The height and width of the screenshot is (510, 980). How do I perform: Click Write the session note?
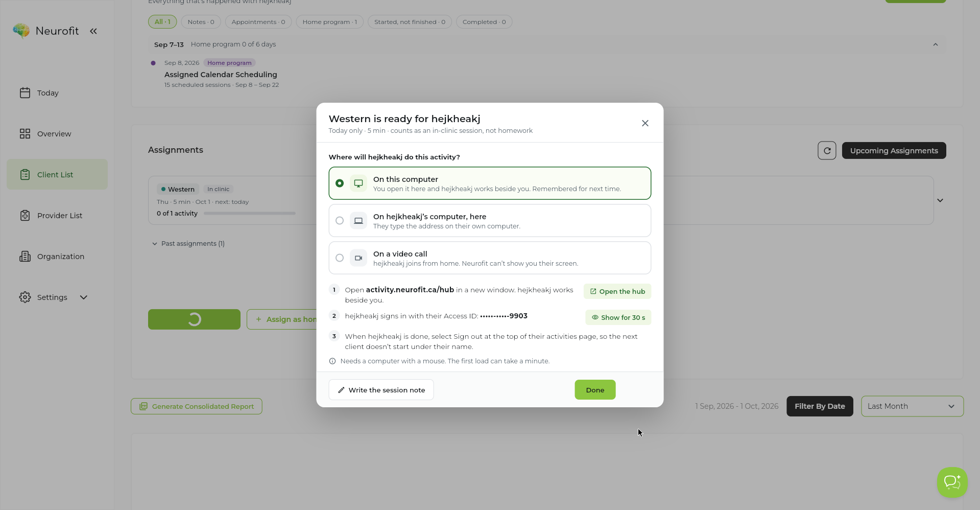click(x=381, y=390)
